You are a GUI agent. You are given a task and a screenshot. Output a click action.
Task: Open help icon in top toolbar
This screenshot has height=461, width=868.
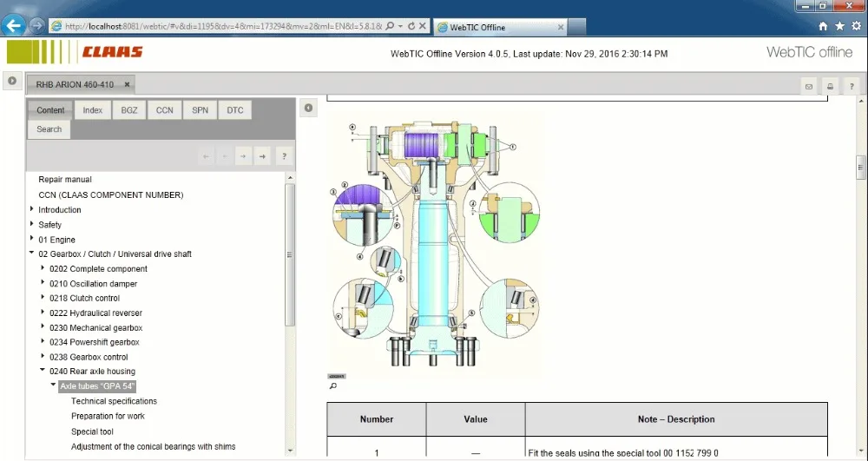[852, 86]
